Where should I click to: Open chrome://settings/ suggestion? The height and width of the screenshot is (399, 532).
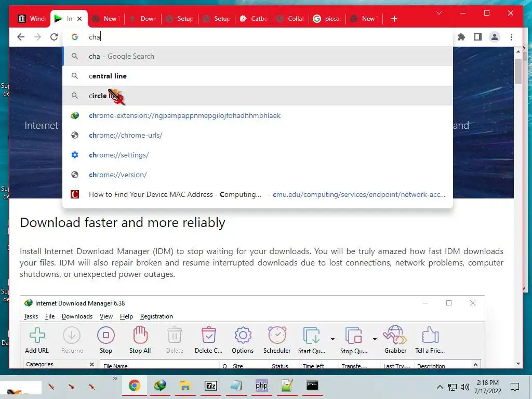click(258, 155)
